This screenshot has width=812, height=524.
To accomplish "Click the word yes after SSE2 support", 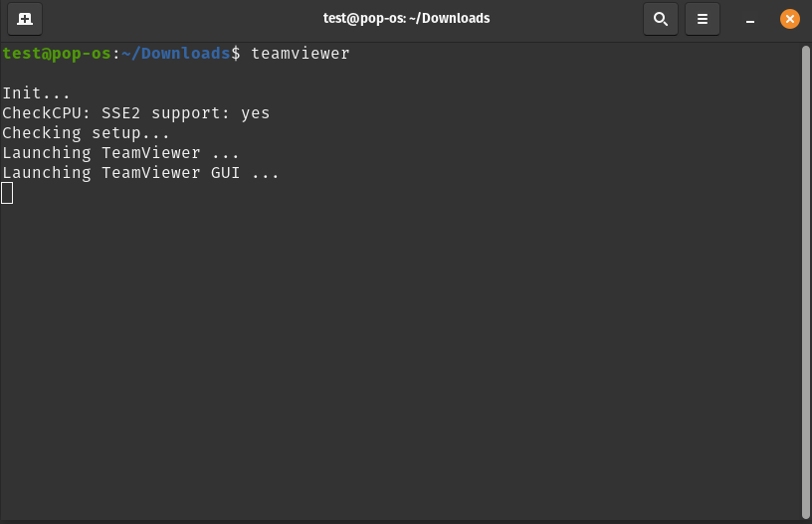I will [256, 113].
